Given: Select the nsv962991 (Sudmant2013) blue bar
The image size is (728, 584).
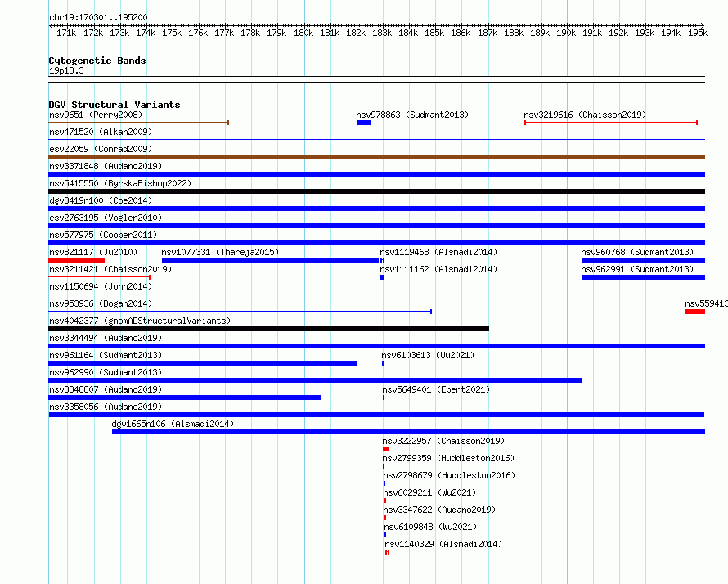Looking at the screenshot, I should (x=643, y=277).
